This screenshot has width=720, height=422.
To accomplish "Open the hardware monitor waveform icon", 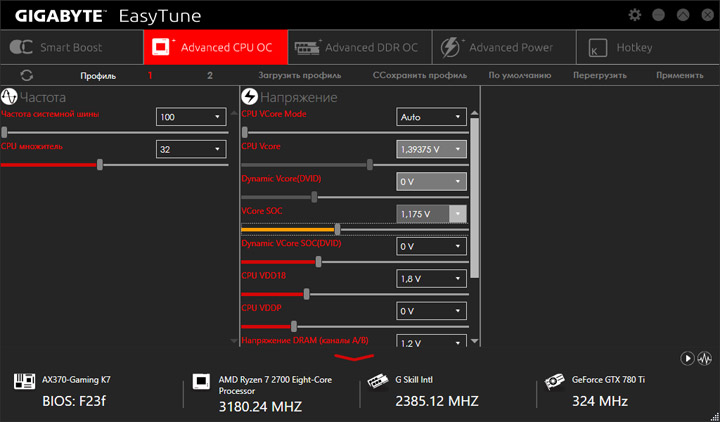I will point(704,358).
